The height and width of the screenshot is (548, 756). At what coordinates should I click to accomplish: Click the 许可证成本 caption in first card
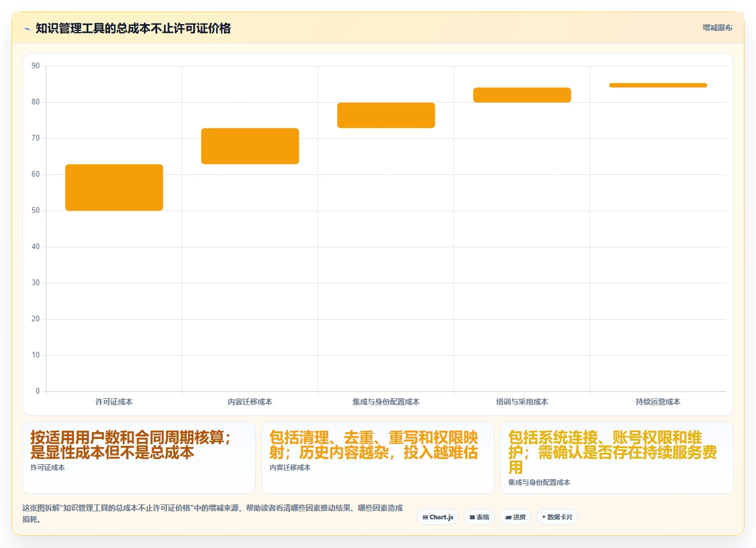click(48, 468)
